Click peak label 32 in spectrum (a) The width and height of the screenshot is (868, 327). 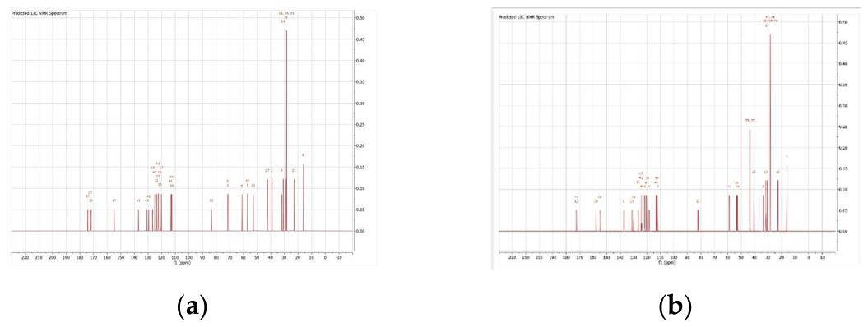[x=211, y=200]
